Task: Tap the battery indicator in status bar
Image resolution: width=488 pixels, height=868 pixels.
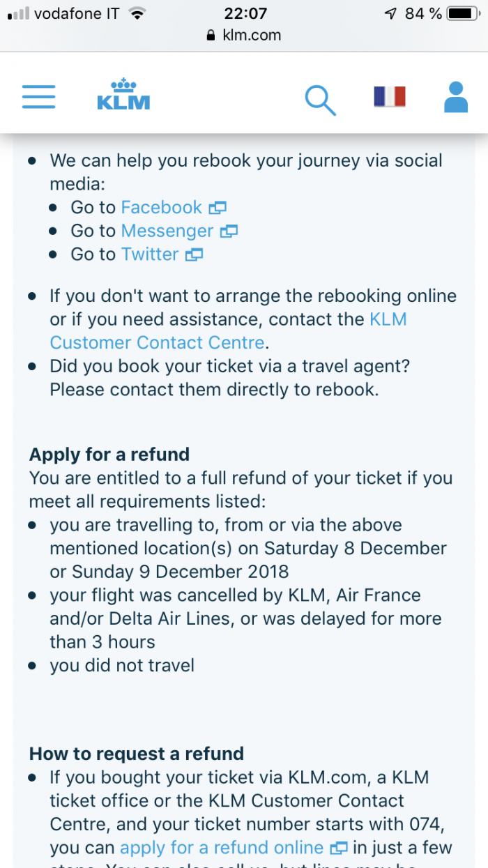Action: (462, 13)
